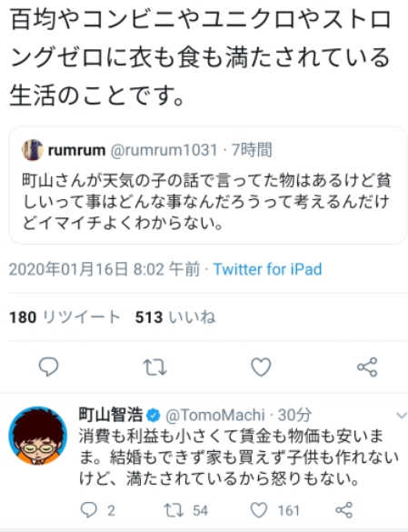Screen dimensions: 408x532
Task: Retweet the reply with 54 retweets
Action: coord(174,510)
